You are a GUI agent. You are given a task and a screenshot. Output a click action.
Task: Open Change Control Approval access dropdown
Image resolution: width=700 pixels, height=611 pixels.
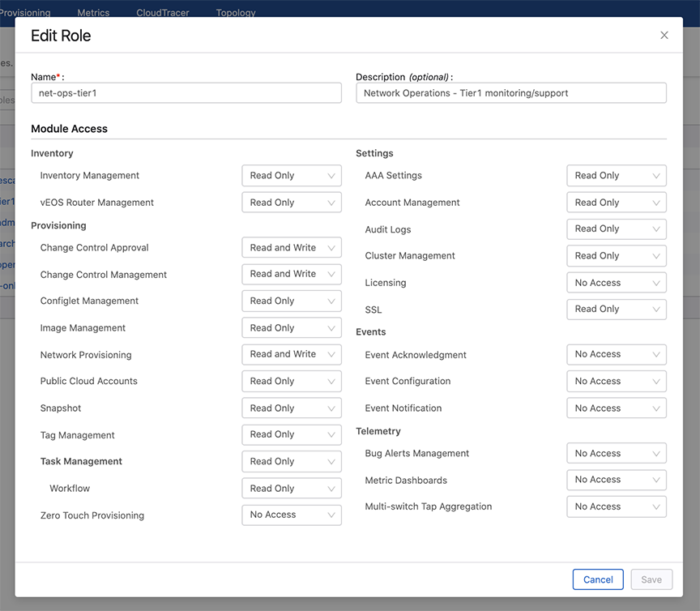coord(292,247)
